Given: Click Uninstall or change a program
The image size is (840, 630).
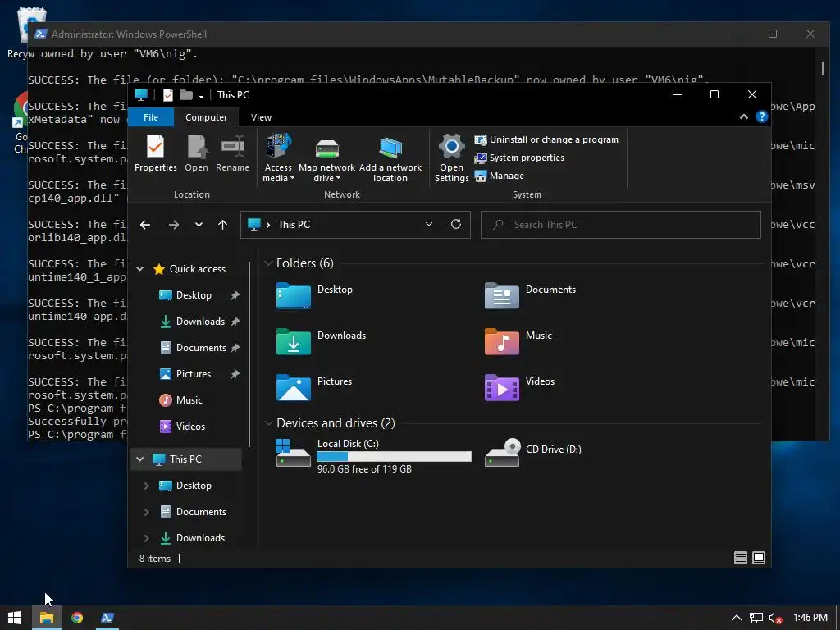Looking at the screenshot, I should click(x=546, y=139).
